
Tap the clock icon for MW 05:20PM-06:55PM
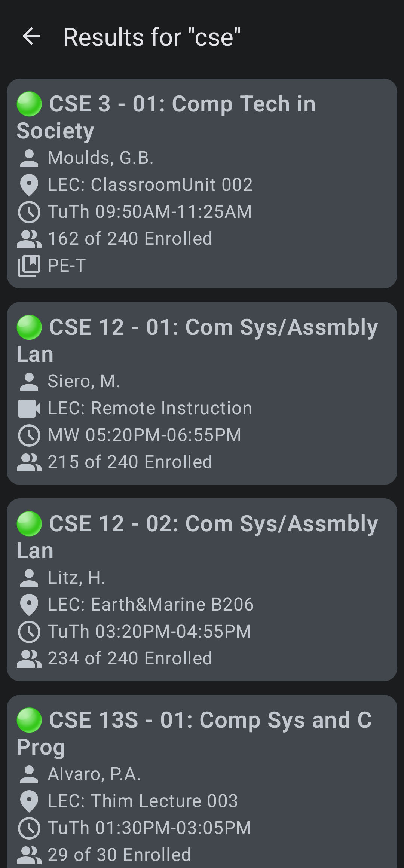click(30, 435)
